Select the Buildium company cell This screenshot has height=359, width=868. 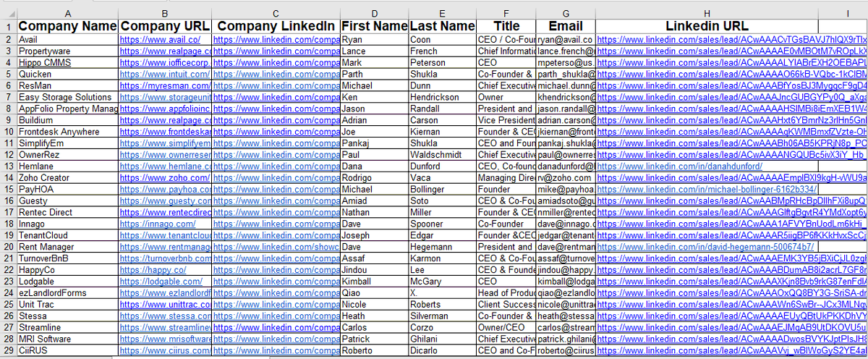[x=67, y=120]
